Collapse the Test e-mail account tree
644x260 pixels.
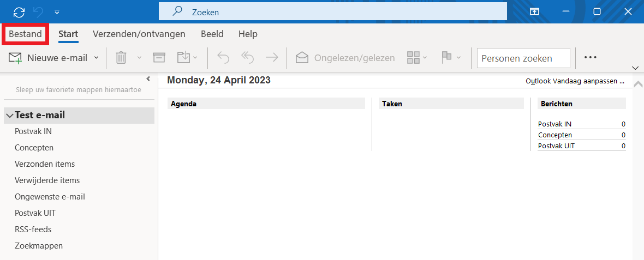[10, 116]
